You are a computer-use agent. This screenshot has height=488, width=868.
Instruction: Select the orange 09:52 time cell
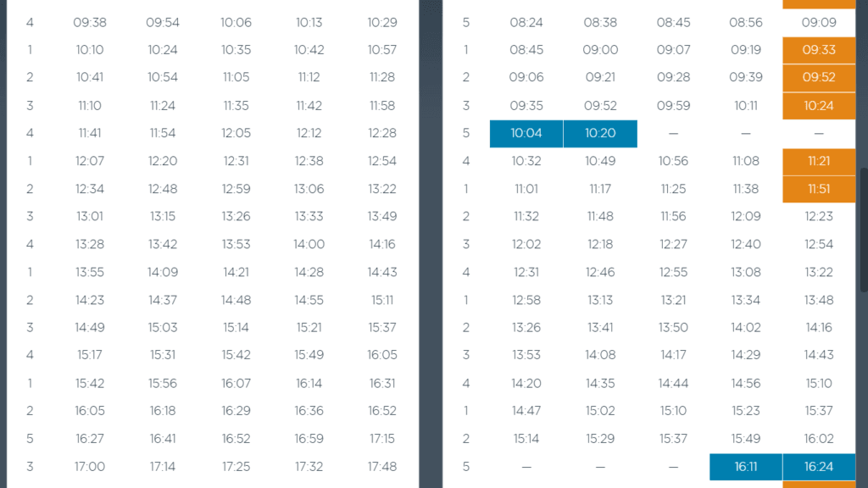coord(819,77)
